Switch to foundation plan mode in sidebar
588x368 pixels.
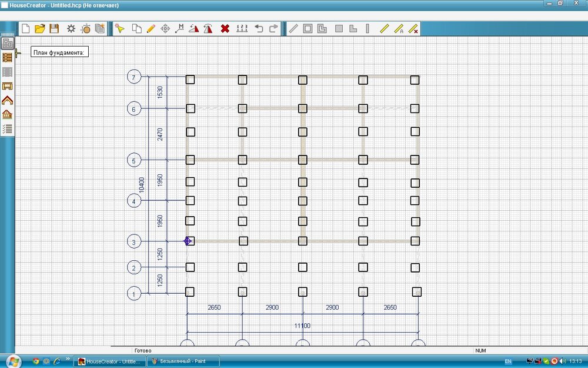(8, 43)
